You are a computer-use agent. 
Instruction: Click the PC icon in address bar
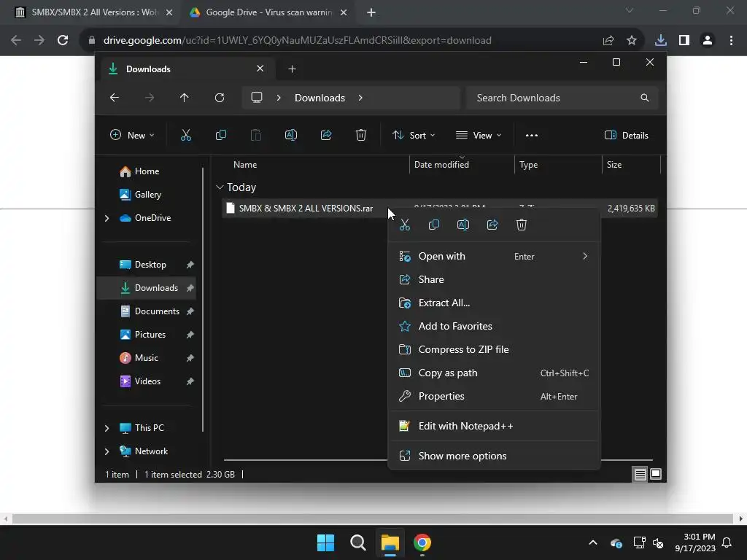pyautogui.click(x=257, y=98)
